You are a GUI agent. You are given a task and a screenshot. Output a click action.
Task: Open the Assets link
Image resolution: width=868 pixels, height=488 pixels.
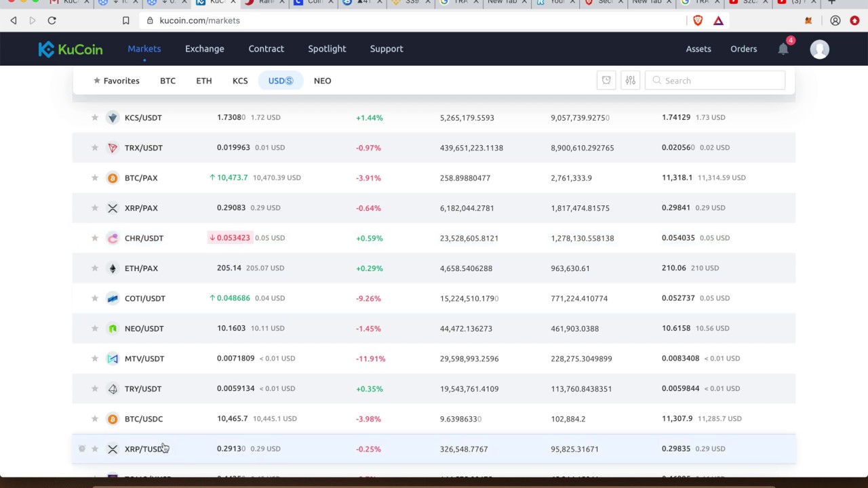pyautogui.click(x=698, y=49)
